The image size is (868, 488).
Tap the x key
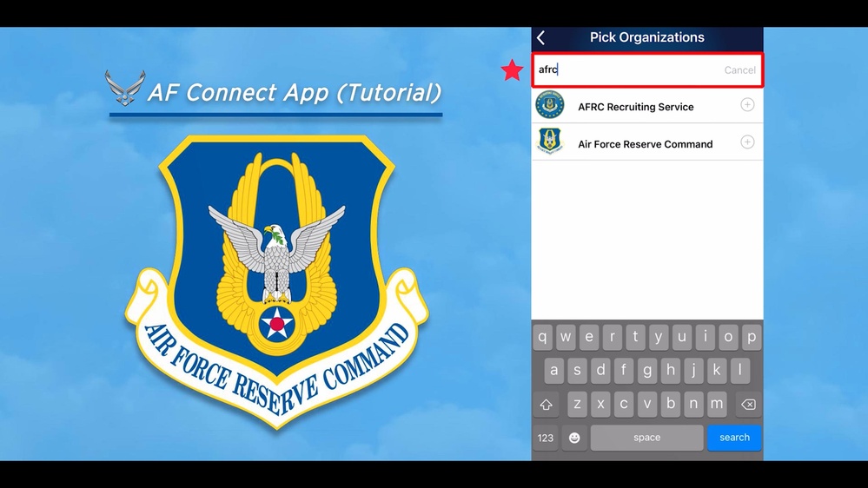(600, 405)
